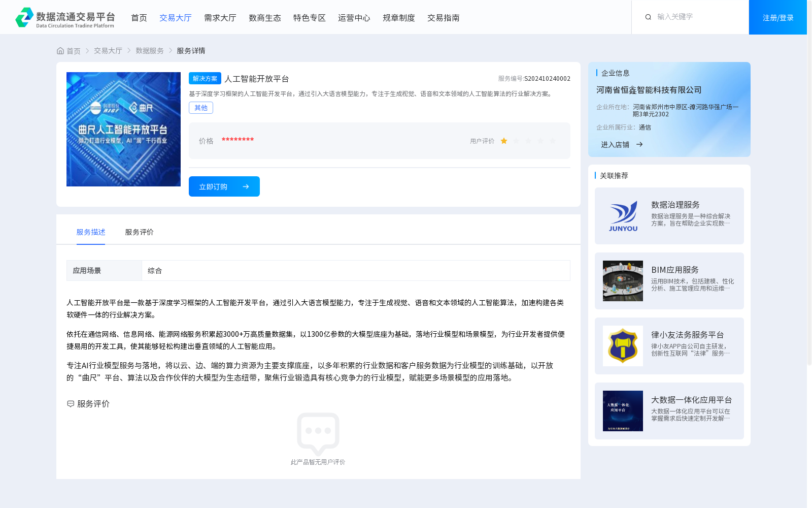Click the masked price asterisks
This screenshot has width=812, height=508.
238,140
